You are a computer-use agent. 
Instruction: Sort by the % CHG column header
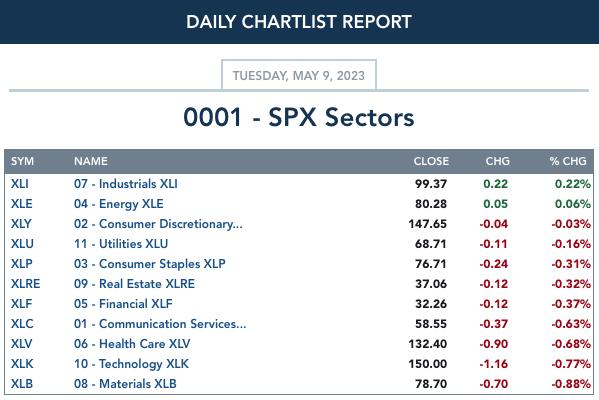coord(568,161)
